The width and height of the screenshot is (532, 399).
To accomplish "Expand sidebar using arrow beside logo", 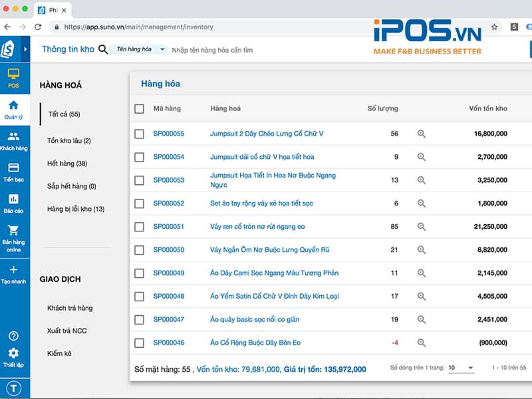I will tap(25, 49).
